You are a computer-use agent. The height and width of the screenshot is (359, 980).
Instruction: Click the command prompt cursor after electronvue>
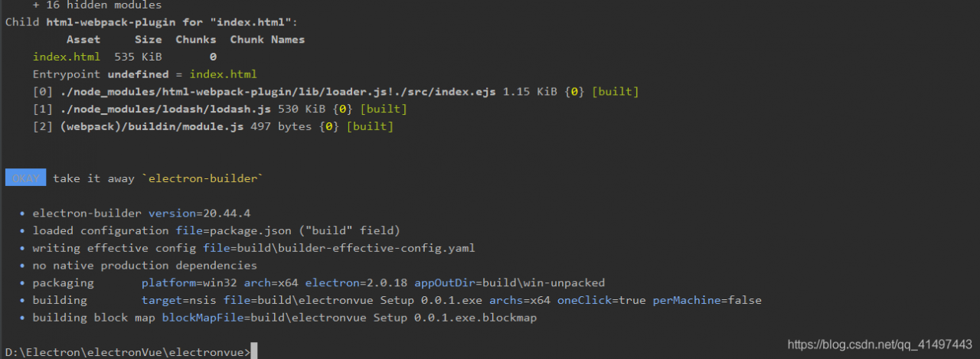(x=253, y=352)
